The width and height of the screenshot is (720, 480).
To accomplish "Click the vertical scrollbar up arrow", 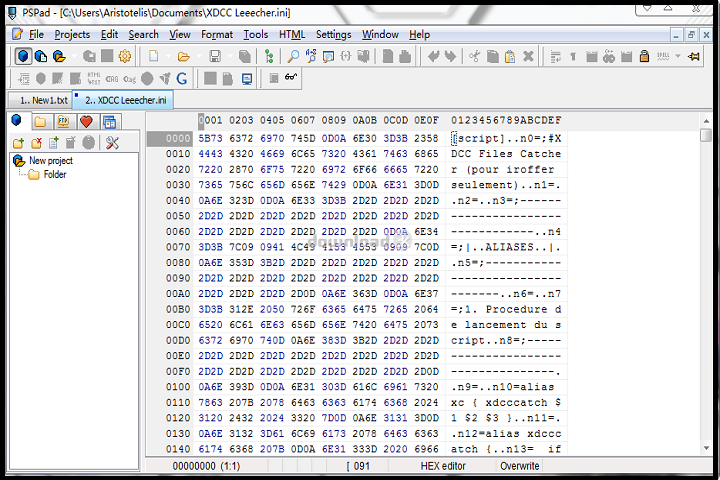I will tap(706, 120).
